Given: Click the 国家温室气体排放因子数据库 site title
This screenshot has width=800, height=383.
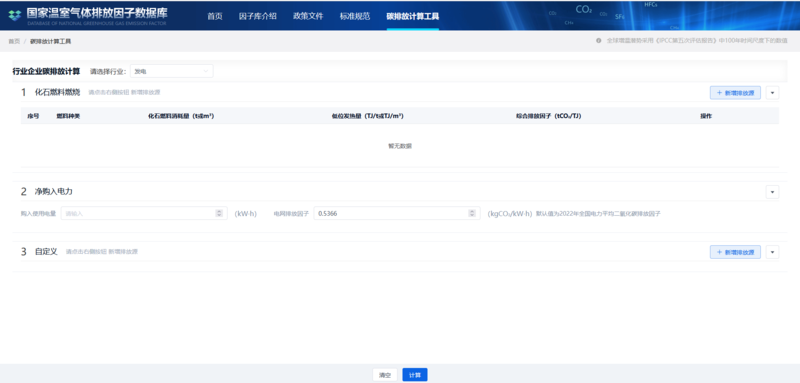Looking at the screenshot, I should pos(97,13).
